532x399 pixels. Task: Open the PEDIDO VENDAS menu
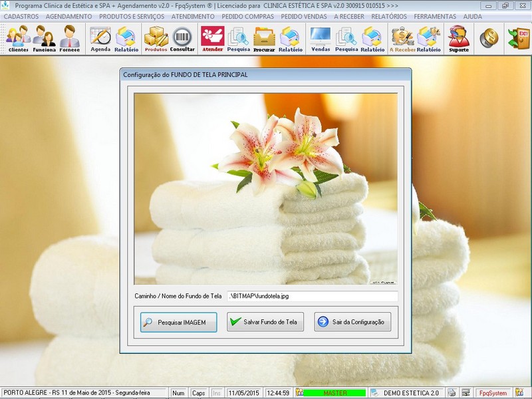pos(304,16)
